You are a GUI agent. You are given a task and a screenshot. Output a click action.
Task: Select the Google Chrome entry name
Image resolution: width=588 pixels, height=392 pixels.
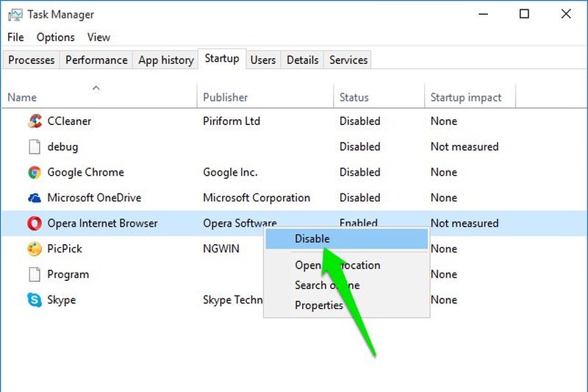pos(85,172)
